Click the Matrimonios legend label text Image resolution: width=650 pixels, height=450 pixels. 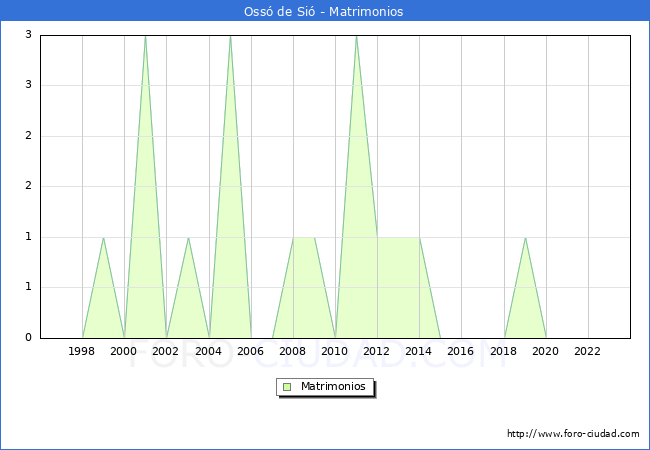click(334, 386)
